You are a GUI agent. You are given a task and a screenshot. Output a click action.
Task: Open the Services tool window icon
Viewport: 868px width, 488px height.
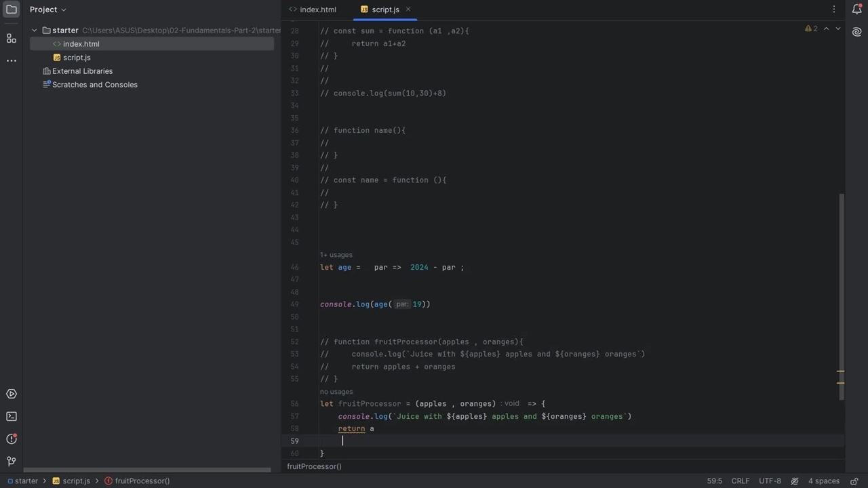coord(12,394)
